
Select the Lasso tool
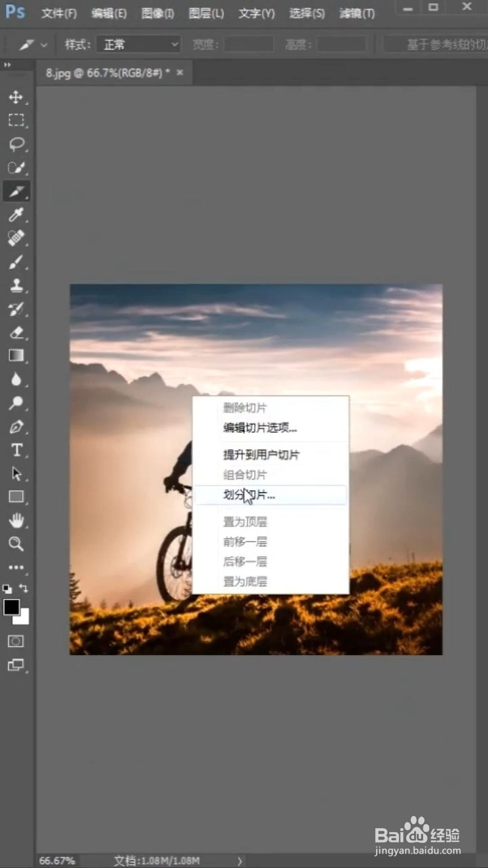(x=16, y=144)
